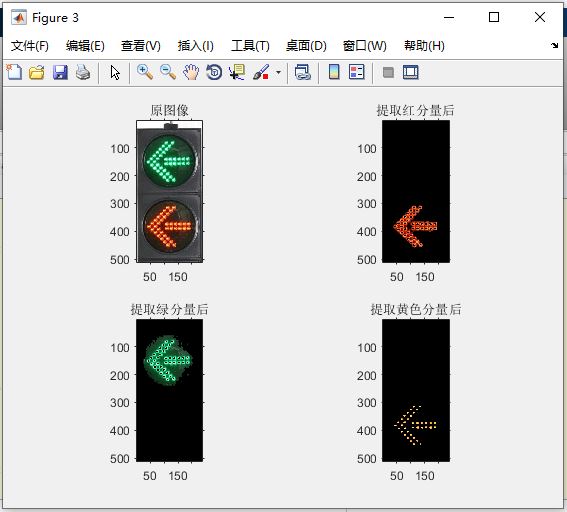The image size is (567, 512).
Task: Click the New Figure icon
Action: click(14, 72)
